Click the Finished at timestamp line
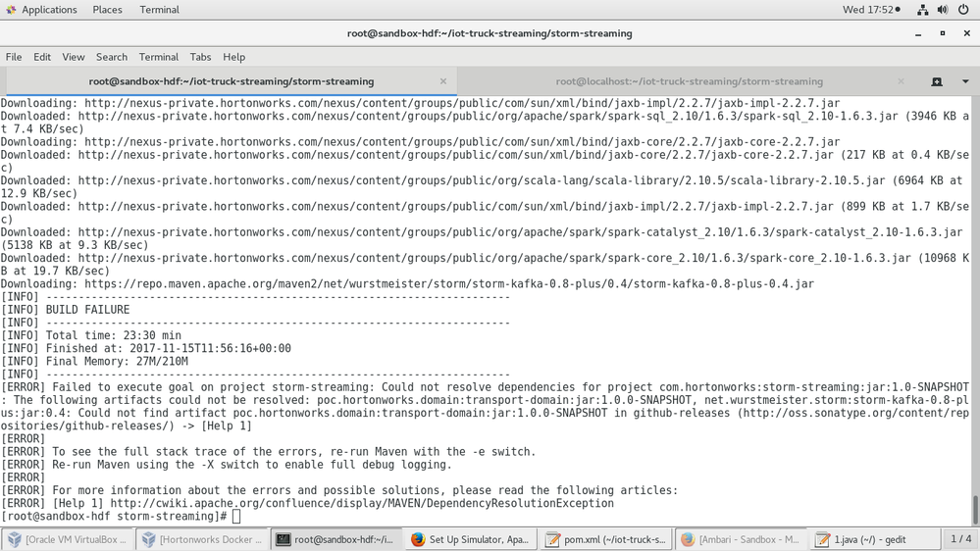980x551 pixels. (x=146, y=349)
